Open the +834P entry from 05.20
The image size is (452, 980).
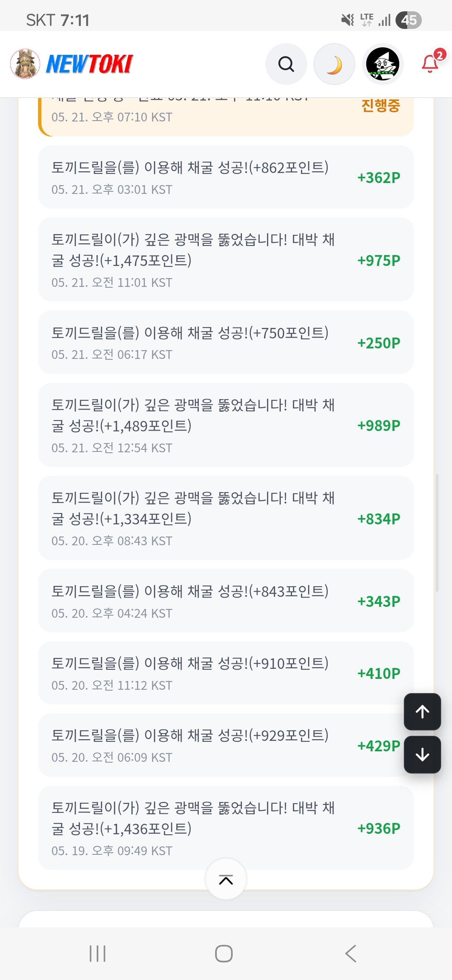226,518
